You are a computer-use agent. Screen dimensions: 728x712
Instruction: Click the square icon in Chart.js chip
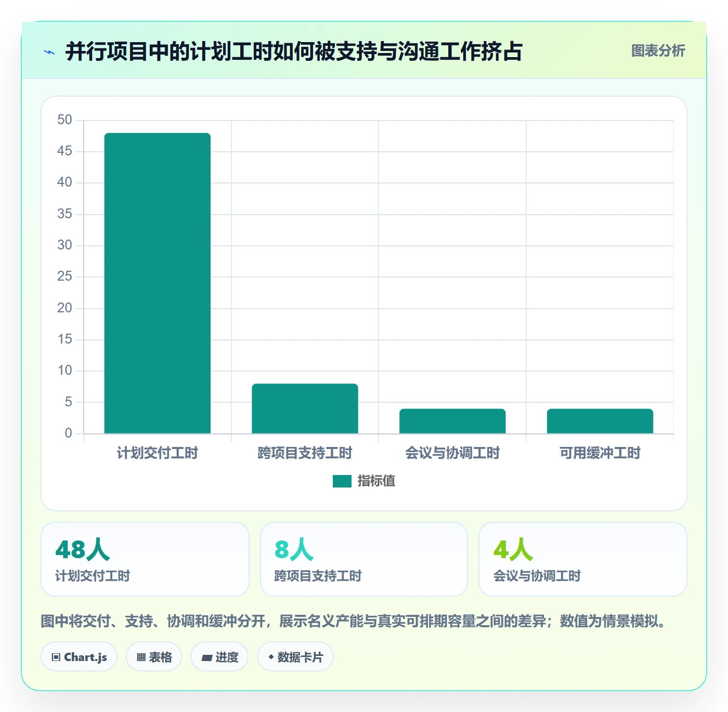56,657
